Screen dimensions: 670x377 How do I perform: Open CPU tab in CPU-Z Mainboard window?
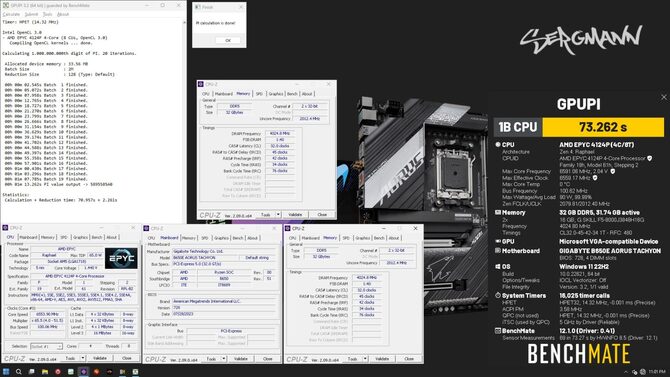151,238
